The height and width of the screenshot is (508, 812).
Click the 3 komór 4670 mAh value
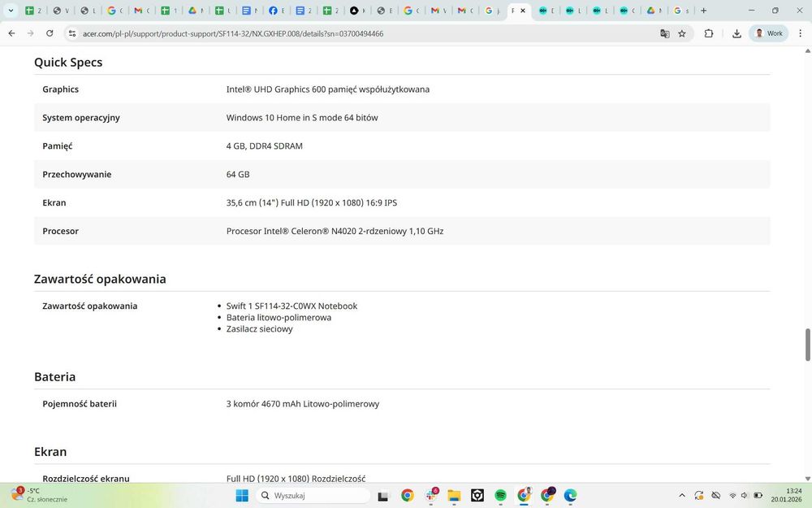click(x=302, y=404)
